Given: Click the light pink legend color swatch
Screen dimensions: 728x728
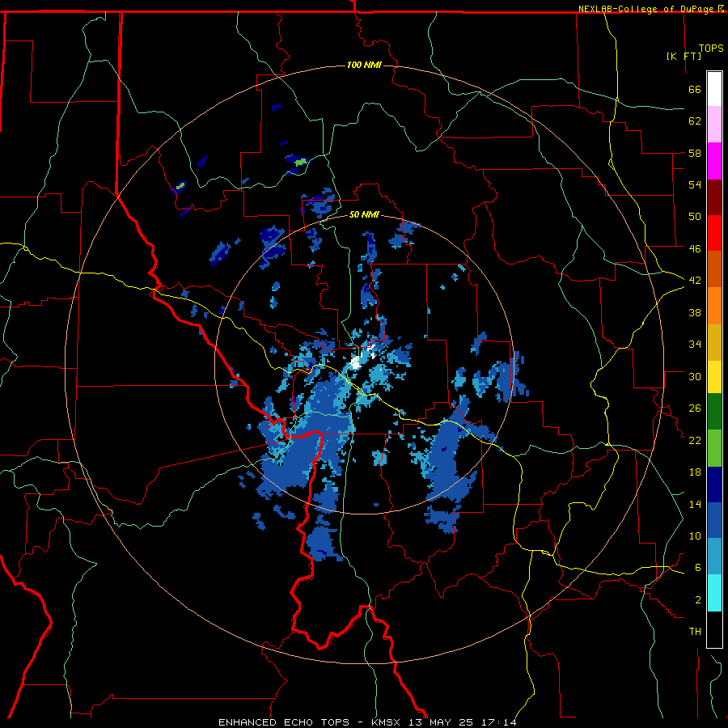Looking at the screenshot, I should (714, 125).
